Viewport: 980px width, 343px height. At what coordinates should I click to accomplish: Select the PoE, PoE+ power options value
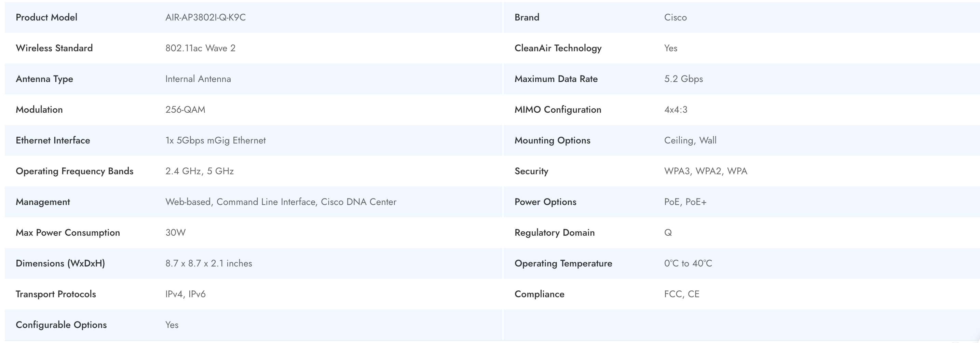(x=685, y=202)
